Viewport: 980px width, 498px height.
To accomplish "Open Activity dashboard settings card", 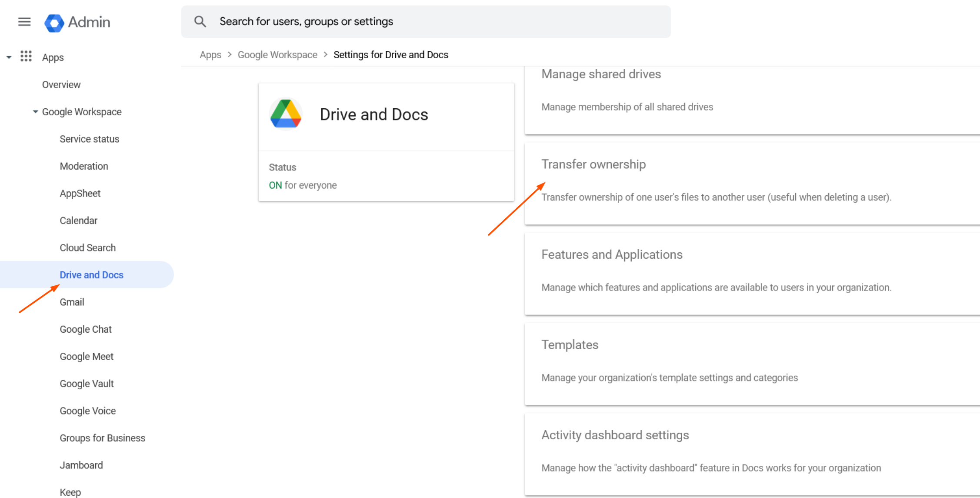I will point(752,454).
